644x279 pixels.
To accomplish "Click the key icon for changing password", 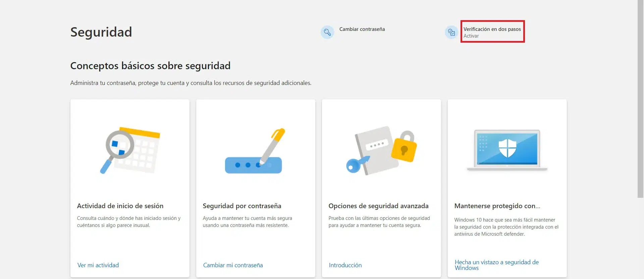I will click(x=327, y=32).
